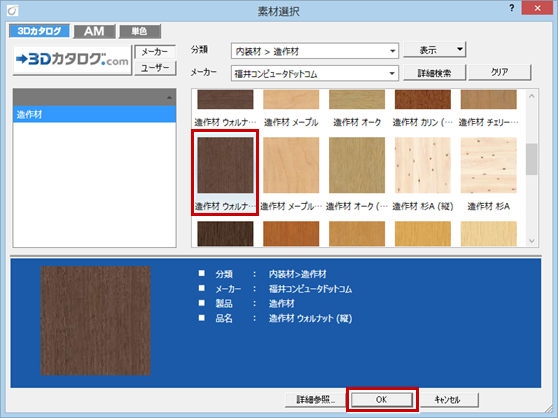Open the 分類 category dropdown
The height and width of the screenshot is (418, 558).
(315, 51)
